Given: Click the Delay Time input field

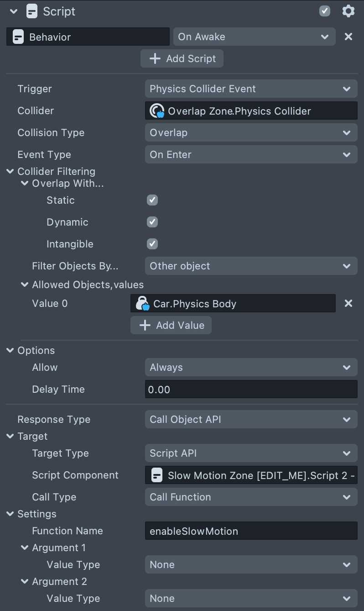Looking at the screenshot, I should point(251,390).
